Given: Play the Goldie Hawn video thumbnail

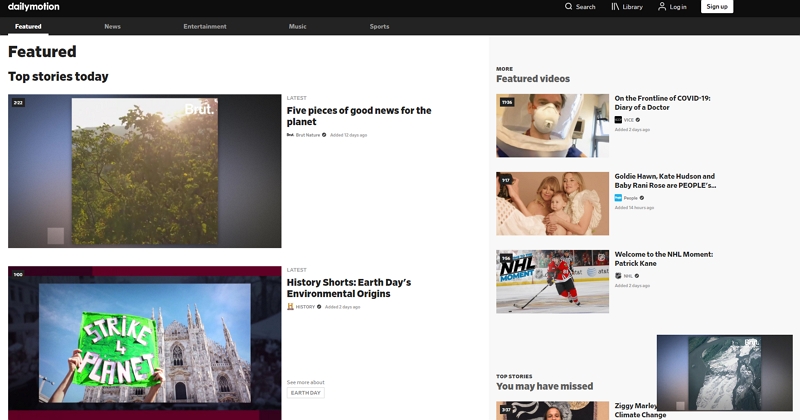Looking at the screenshot, I should coord(553,204).
